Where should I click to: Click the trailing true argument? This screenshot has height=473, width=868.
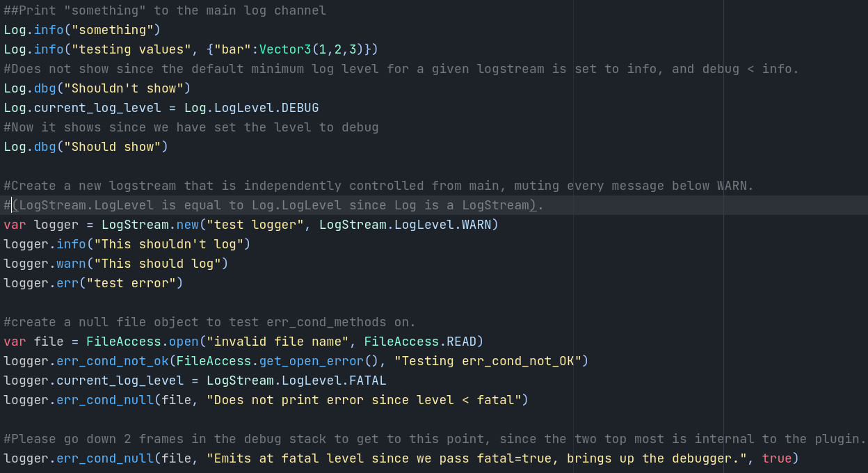pyautogui.click(x=777, y=458)
